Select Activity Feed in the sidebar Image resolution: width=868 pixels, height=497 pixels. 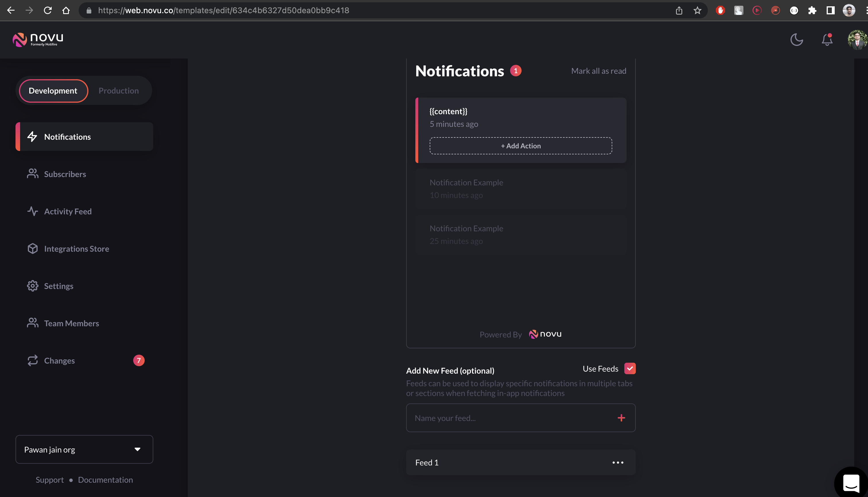[x=68, y=211]
